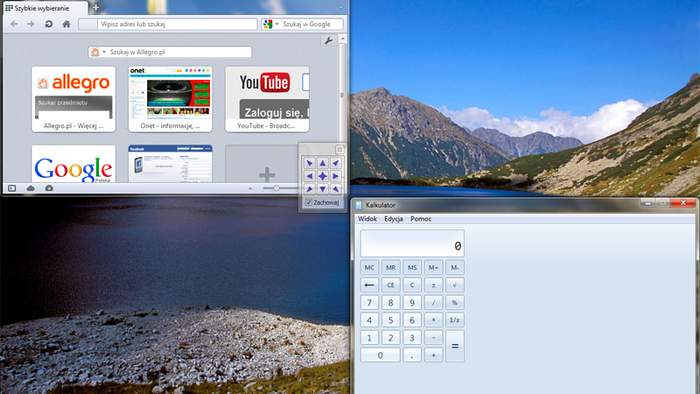
Task: Click the right arrow in the window positioner
Action: click(x=336, y=176)
